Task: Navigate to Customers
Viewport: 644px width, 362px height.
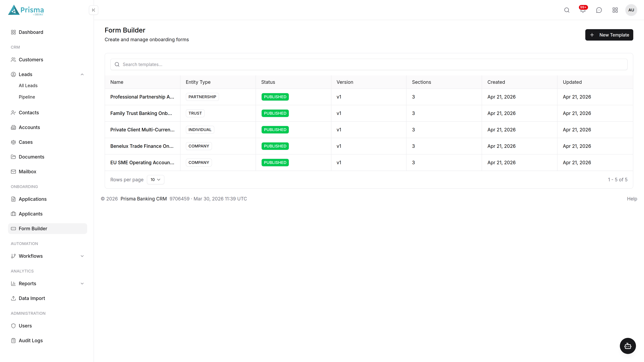Action: pos(47,60)
